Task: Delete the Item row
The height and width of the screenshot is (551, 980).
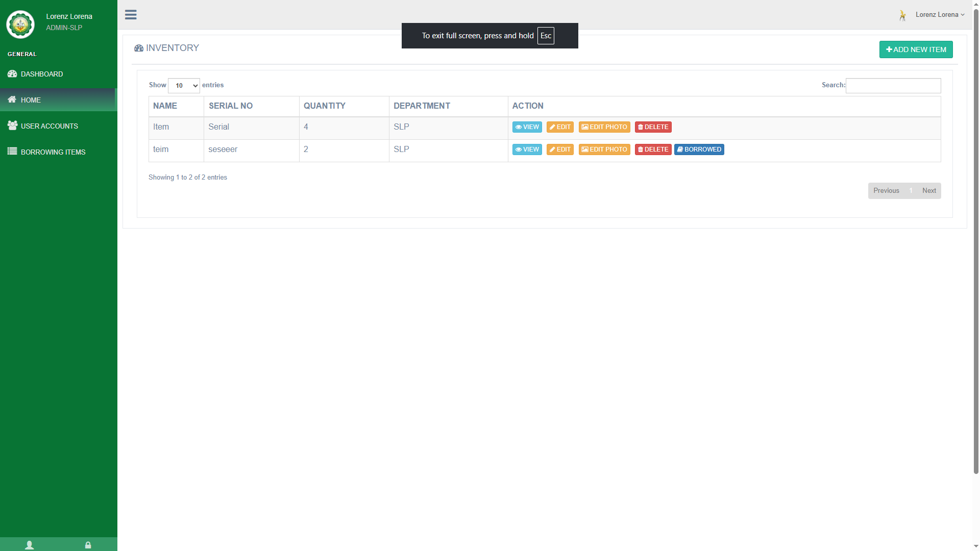Action: 653,127
